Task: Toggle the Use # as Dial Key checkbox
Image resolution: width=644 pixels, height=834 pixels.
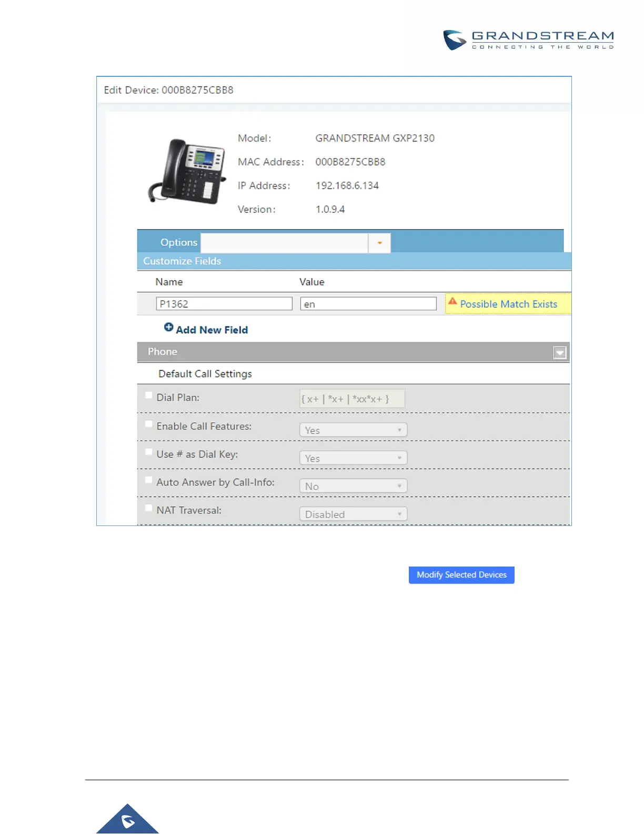Action: (x=149, y=452)
